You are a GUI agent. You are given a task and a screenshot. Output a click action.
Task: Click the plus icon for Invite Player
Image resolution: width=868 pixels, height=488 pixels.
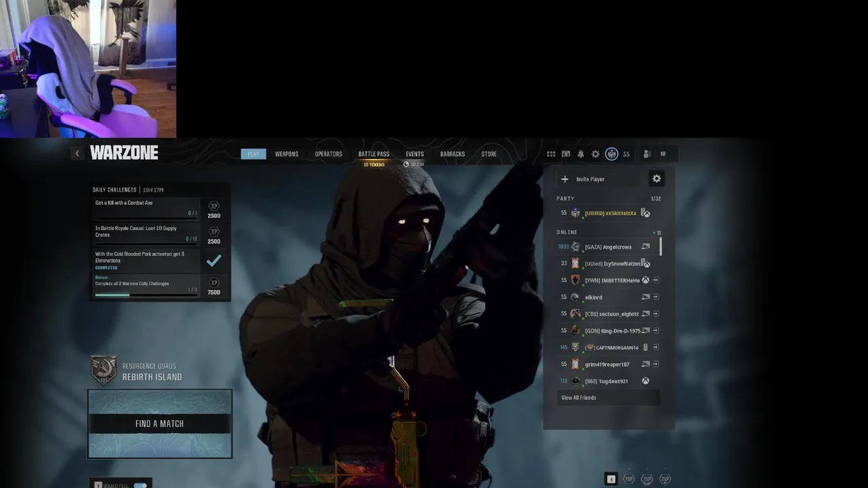coord(565,179)
